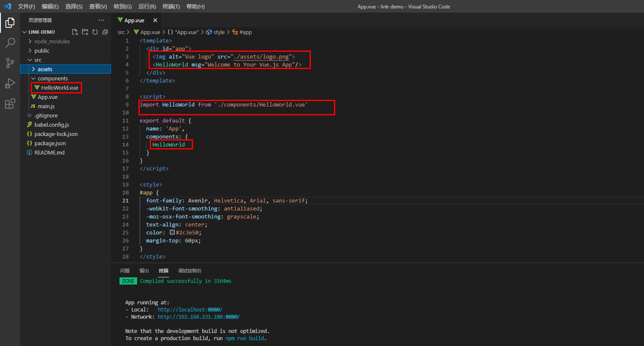Create a new folder in LINK-DEMO
The width and height of the screenshot is (644, 346).
point(85,32)
